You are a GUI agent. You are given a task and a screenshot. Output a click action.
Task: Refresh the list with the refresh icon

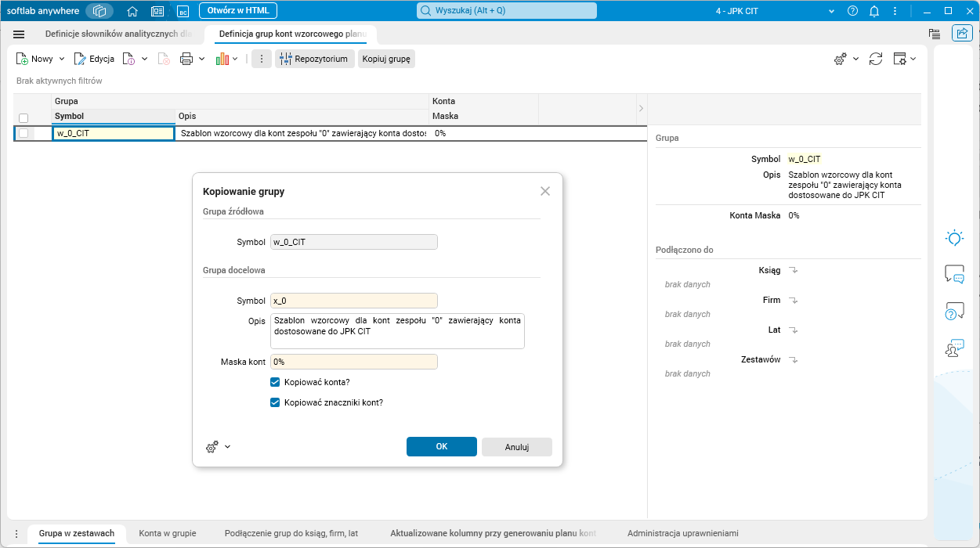[x=876, y=59]
